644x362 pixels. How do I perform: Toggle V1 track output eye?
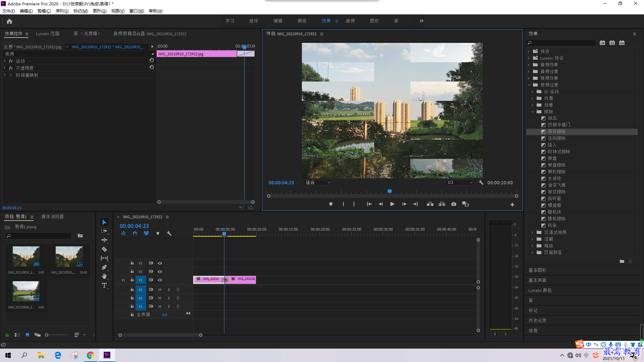pos(160,280)
